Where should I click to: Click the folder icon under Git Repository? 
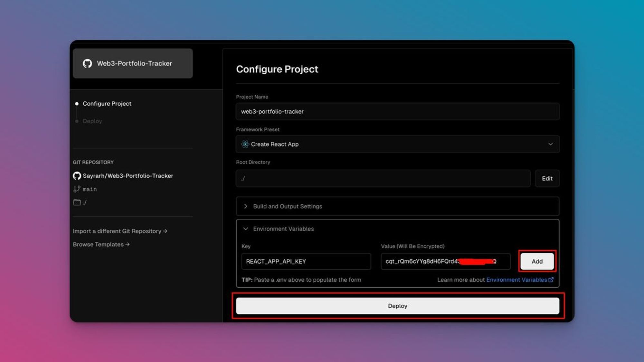[77, 202]
